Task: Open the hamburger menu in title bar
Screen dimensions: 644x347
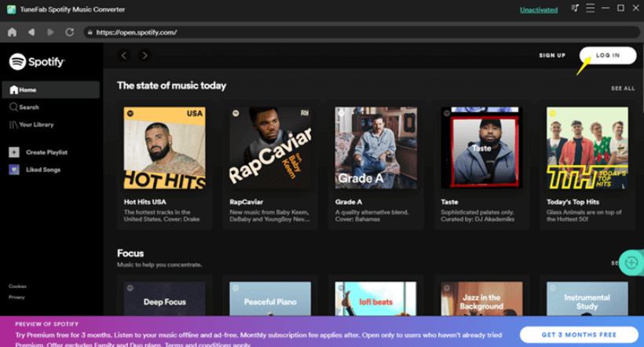Action: pos(589,9)
